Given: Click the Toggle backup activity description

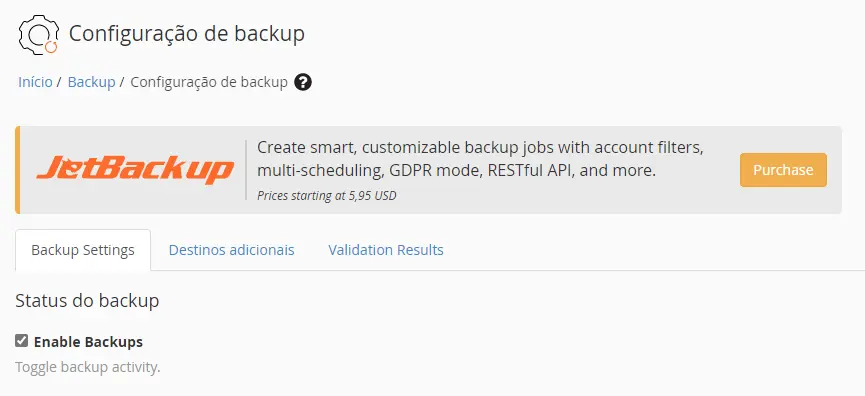Looking at the screenshot, I should tap(88, 367).
